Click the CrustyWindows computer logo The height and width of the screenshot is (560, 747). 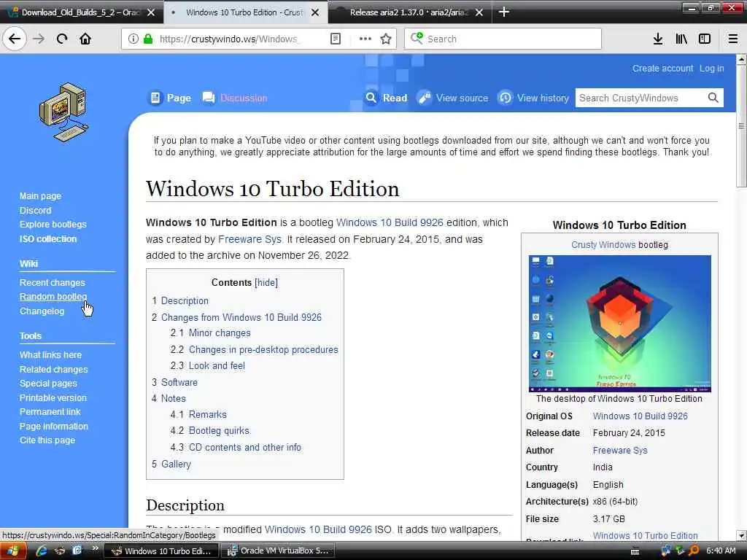coord(63,112)
